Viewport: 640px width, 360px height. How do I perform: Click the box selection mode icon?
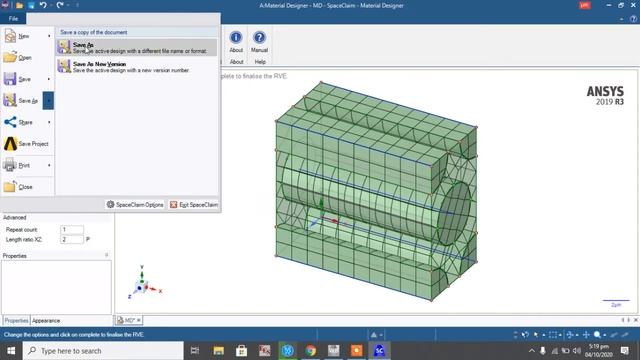[x=553, y=335]
